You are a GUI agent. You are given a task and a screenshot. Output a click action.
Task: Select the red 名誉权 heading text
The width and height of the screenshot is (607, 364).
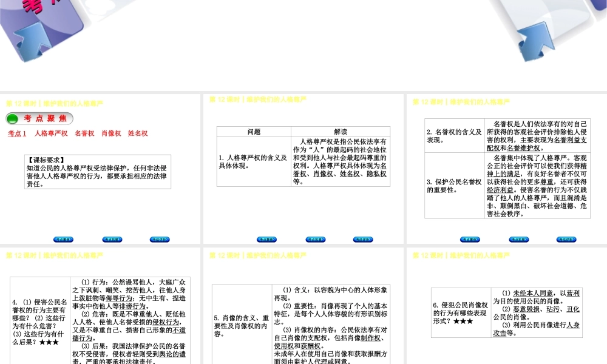click(84, 133)
